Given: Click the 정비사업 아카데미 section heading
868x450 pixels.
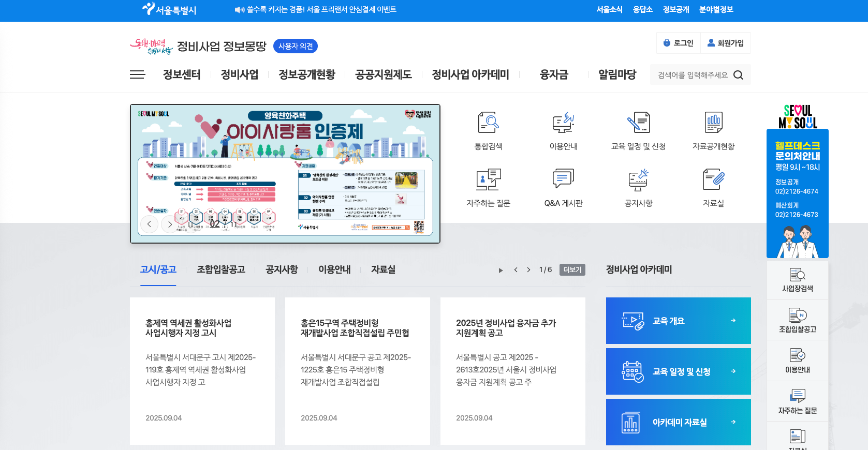Looking at the screenshot, I should (639, 269).
